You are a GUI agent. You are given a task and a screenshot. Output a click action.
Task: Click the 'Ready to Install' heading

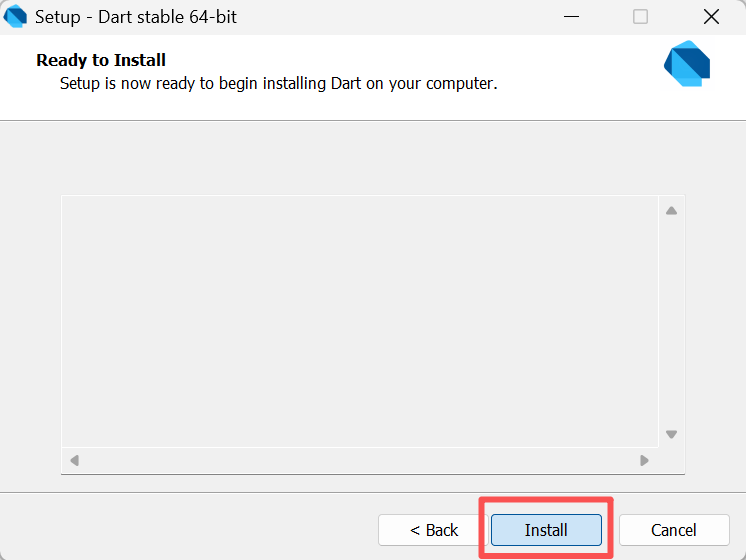[x=101, y=60]
